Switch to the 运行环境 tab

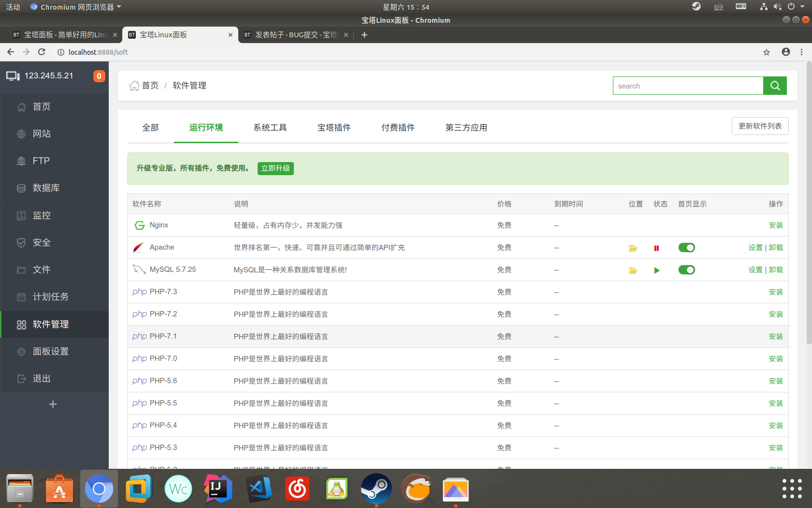coord(206,127)
